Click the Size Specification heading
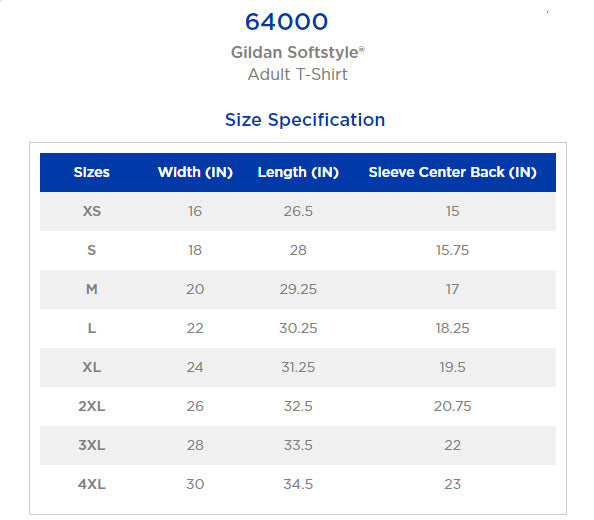 click(x=305, y=120)
